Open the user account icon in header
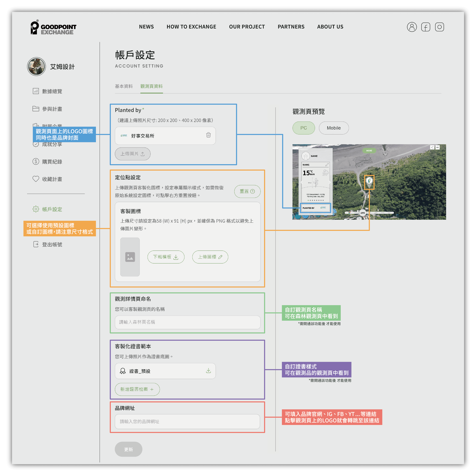The image size is (476, 476). click(412, 27)
